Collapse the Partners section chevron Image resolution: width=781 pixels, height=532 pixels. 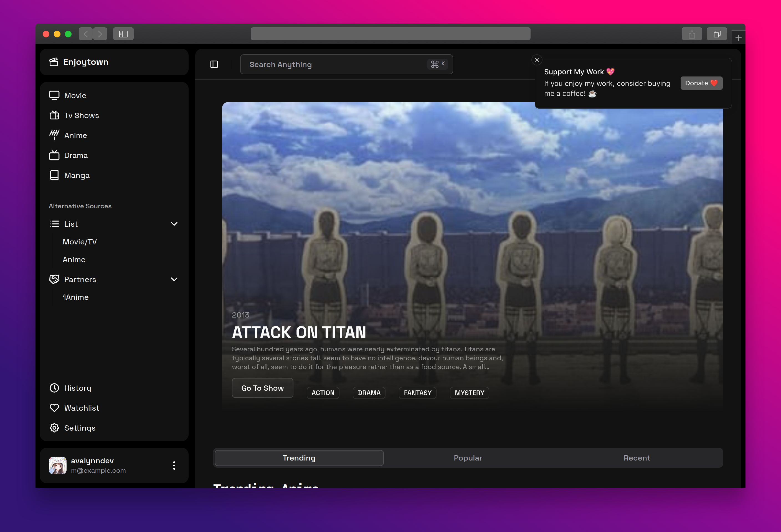[x=174, y=279]
